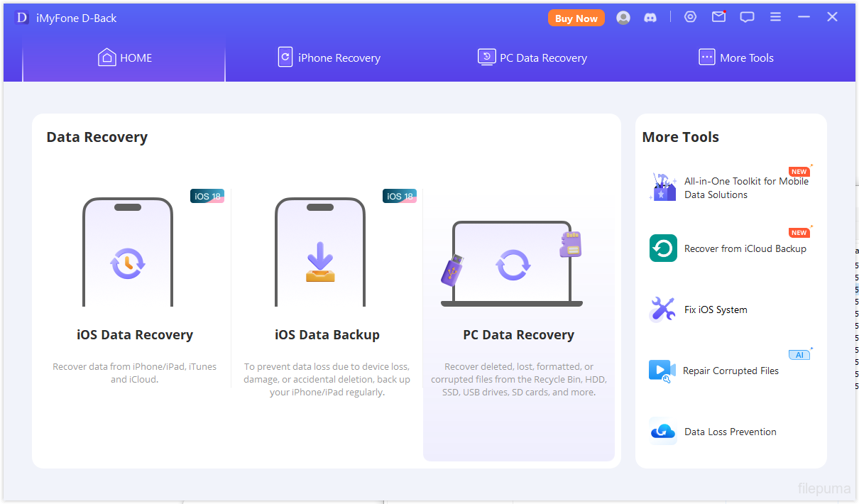
Task: Click the user account avatar icon
Action: tap(623, 18)
